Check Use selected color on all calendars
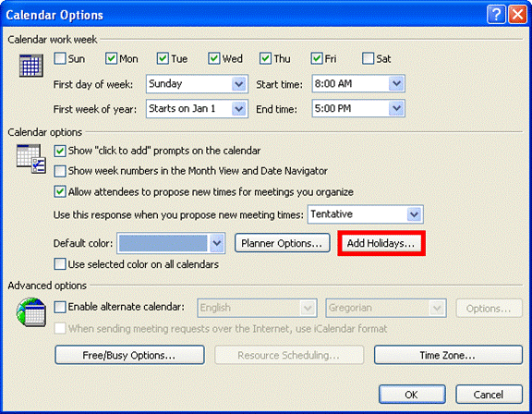 [x=60, y=264]
